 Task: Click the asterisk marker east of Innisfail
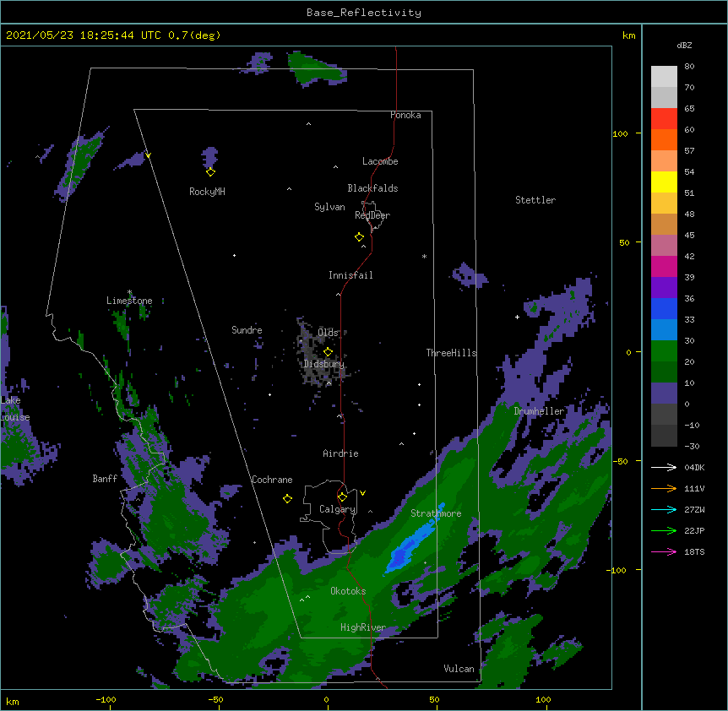point(424,256)
